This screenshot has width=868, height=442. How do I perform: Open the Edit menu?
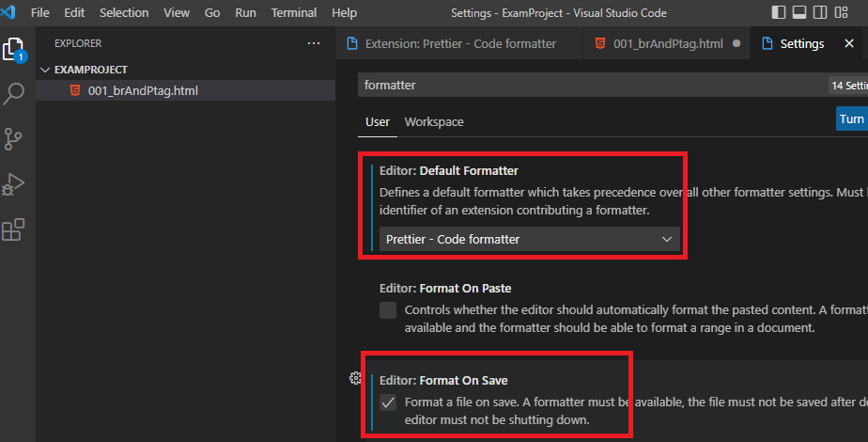click(74, 13)
